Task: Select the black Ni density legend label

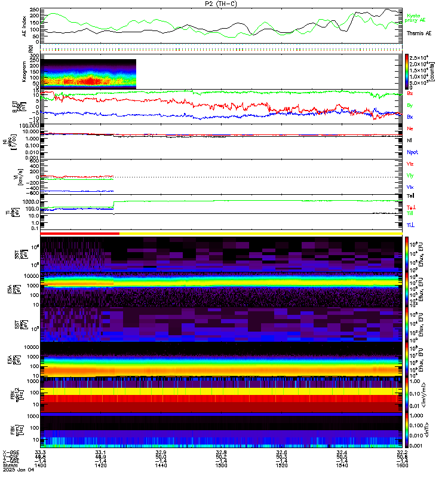Action: pos(409,140)
